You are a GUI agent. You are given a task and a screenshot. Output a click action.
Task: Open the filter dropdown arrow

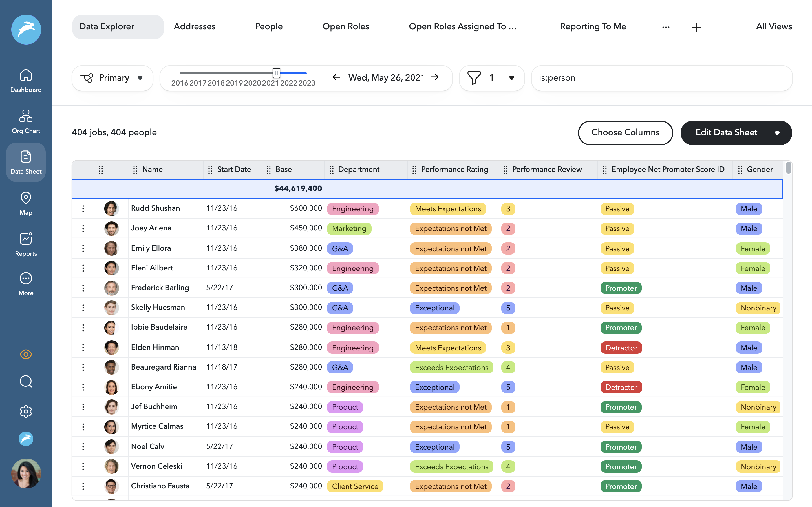(x=511, y=78)
